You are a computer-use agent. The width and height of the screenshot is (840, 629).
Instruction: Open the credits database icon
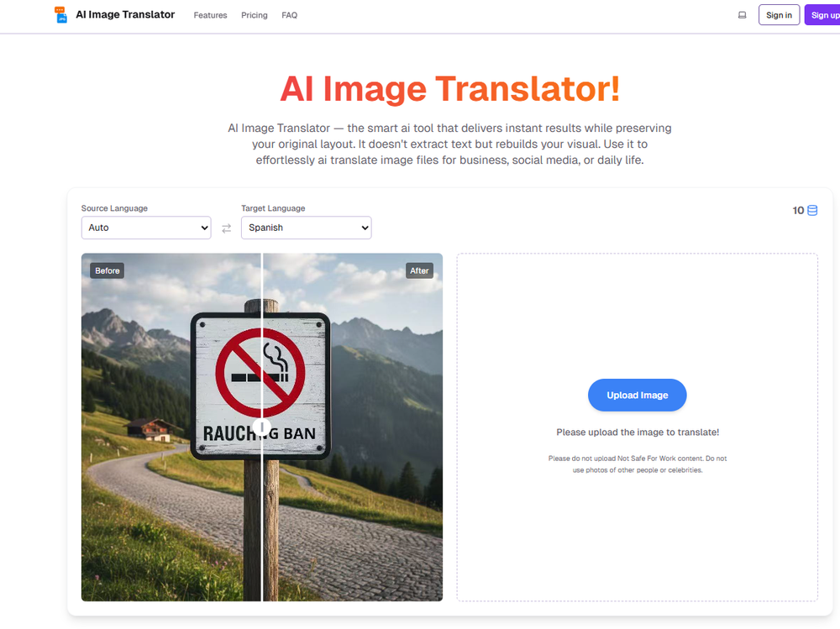click(811, 210)
